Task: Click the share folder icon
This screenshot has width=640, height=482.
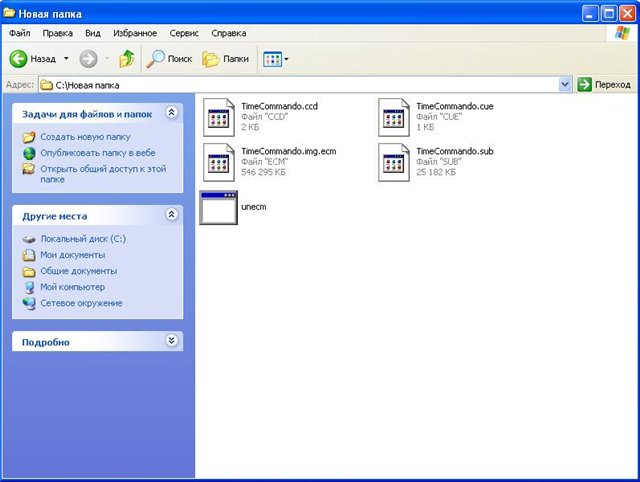Action: click(29, 169)
